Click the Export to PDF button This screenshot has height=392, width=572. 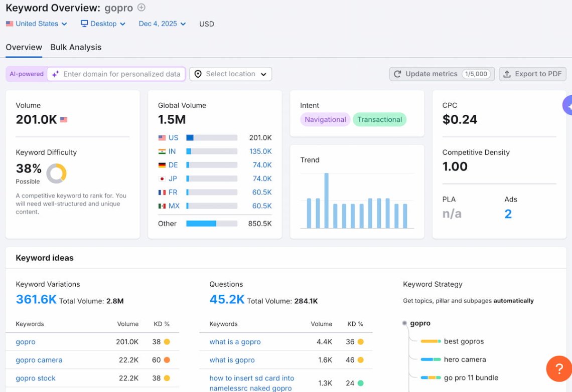click(532, 73)
